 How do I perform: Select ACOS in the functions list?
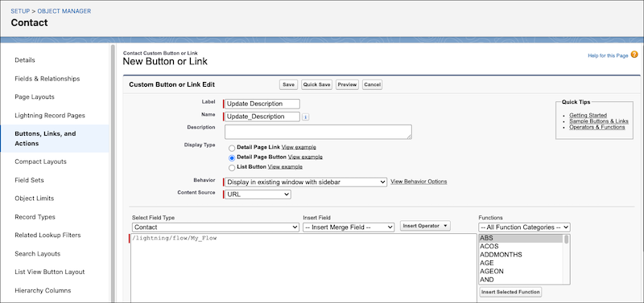(521, 247)
